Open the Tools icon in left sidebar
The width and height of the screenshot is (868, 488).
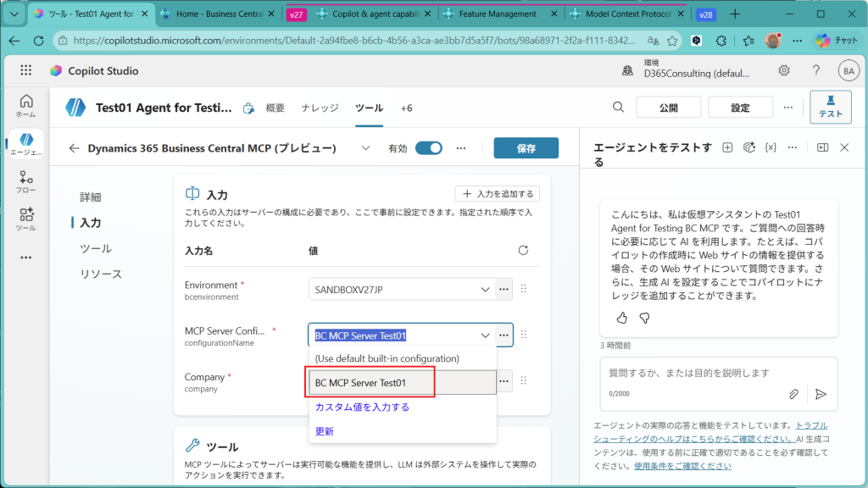[x=25, y=219]
